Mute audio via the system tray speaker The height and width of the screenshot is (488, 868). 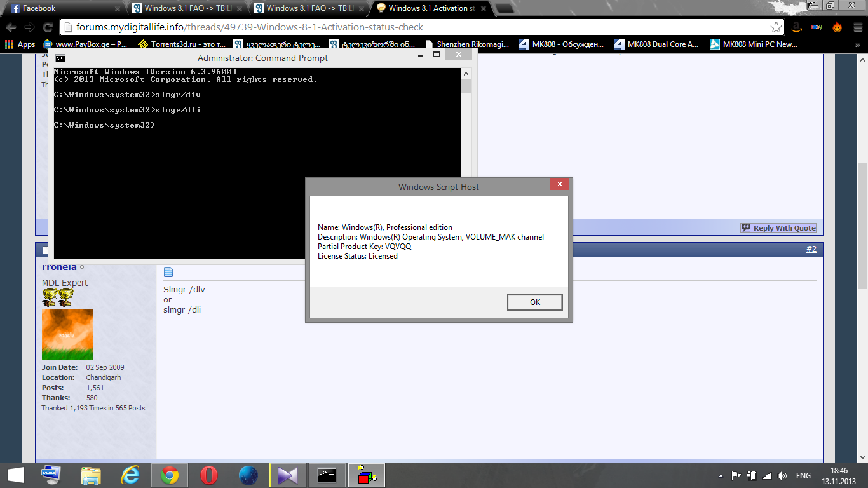coord(782,475)
